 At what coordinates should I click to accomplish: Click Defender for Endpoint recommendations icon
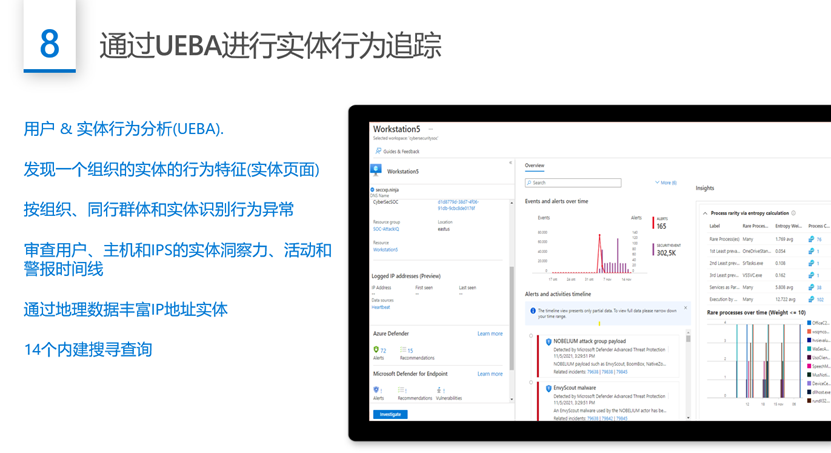[401, 390]
